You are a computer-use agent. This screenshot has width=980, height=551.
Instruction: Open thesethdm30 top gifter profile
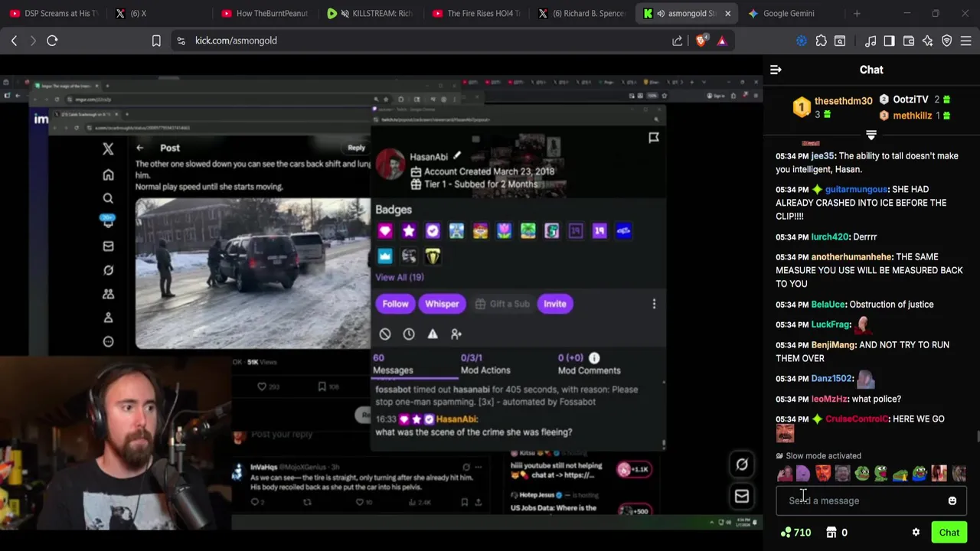pos(843,101)
